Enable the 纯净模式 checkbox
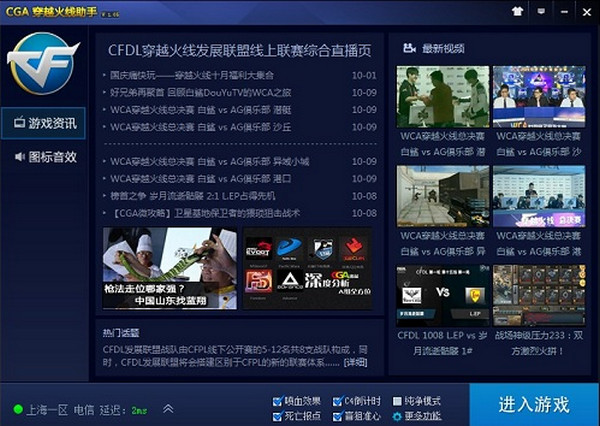Screen dimensions: 600x426 (397, 401)
